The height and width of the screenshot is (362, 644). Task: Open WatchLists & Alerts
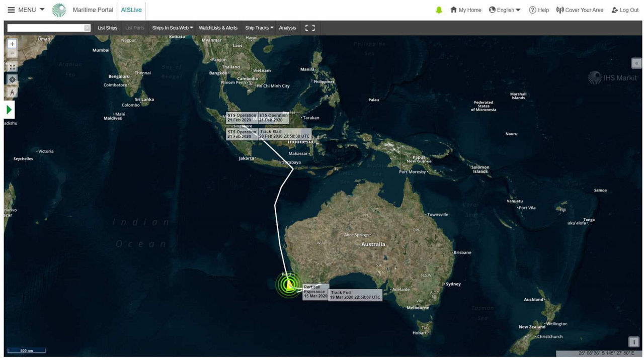tap(218, 28)
